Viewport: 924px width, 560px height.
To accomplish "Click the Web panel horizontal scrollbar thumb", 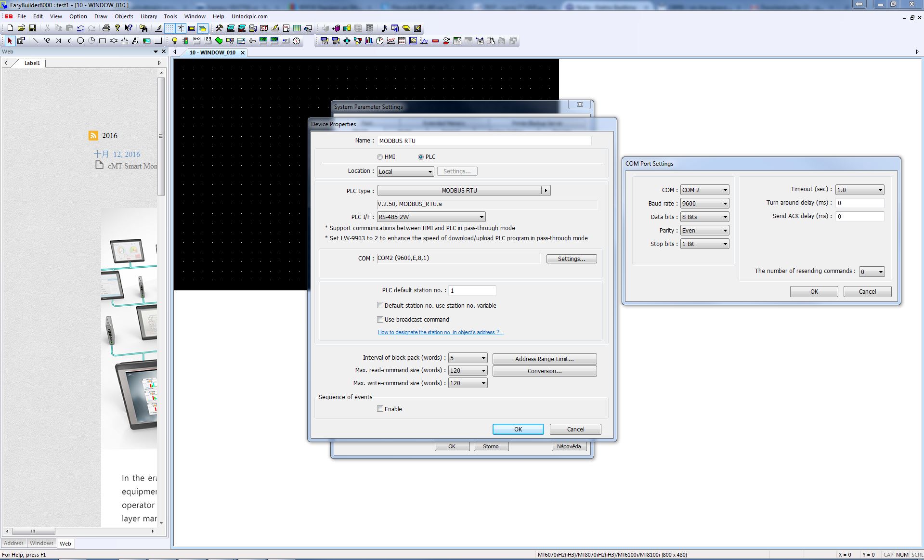I will point(33,531).
